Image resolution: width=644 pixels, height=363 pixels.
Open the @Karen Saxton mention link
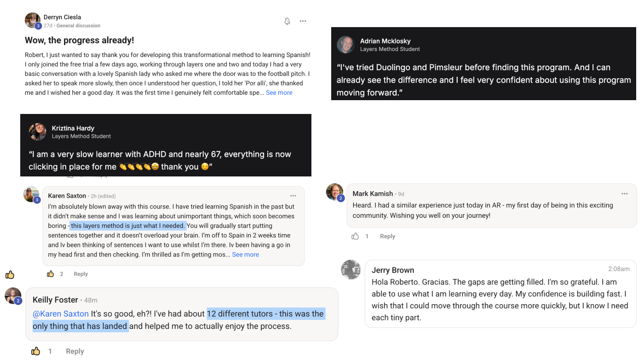coord(61,314)
